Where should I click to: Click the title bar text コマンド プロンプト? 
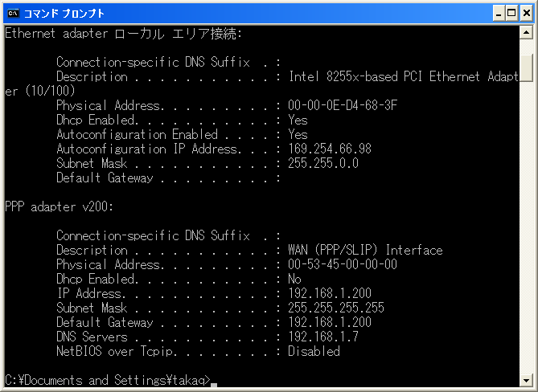tap(64, 14)
